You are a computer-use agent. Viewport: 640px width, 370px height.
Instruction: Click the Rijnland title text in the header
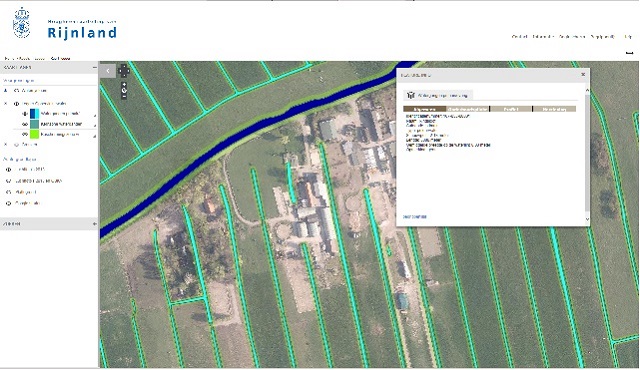pos(82,33)
